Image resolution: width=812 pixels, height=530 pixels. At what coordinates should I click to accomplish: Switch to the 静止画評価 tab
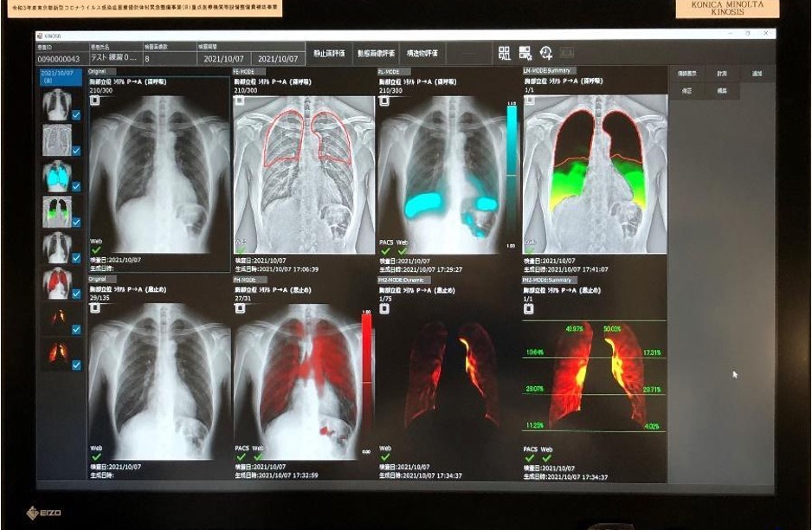point(329,54)
